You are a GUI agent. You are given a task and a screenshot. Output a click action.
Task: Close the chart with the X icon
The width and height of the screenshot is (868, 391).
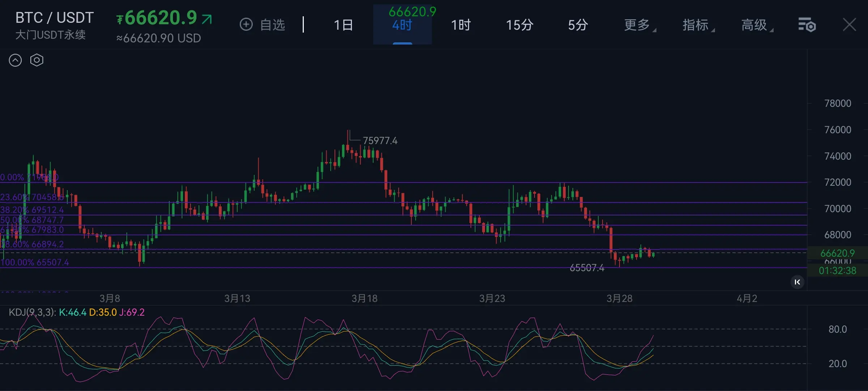[849, 25]
